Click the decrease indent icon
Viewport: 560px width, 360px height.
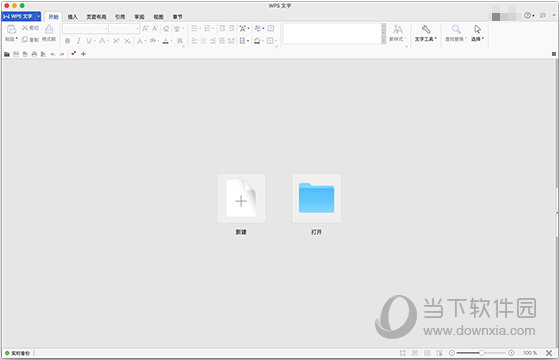pyautogui.click(x=222, y=28)
